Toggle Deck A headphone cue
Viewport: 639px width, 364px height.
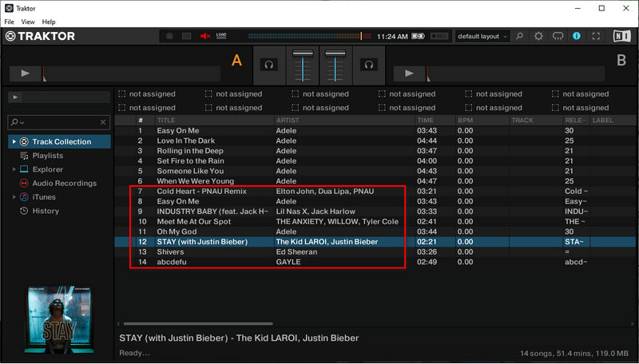click(x=268, y=65)
